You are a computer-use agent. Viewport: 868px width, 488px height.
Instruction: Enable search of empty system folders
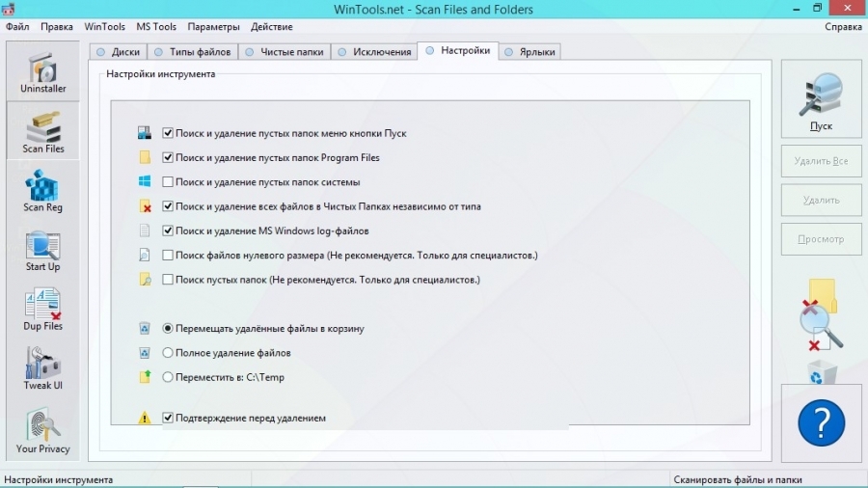click(168, 181)
